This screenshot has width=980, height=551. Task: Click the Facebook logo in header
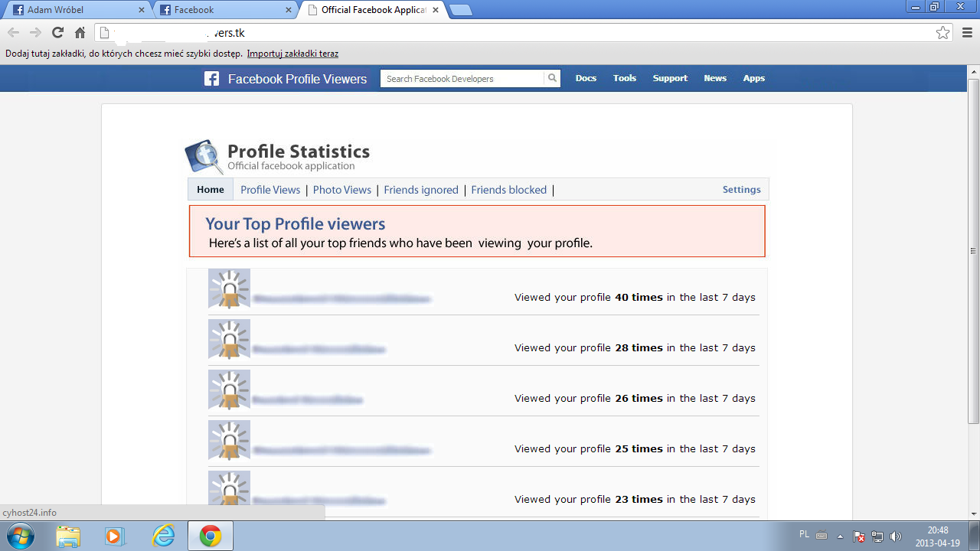coord(212,79)
